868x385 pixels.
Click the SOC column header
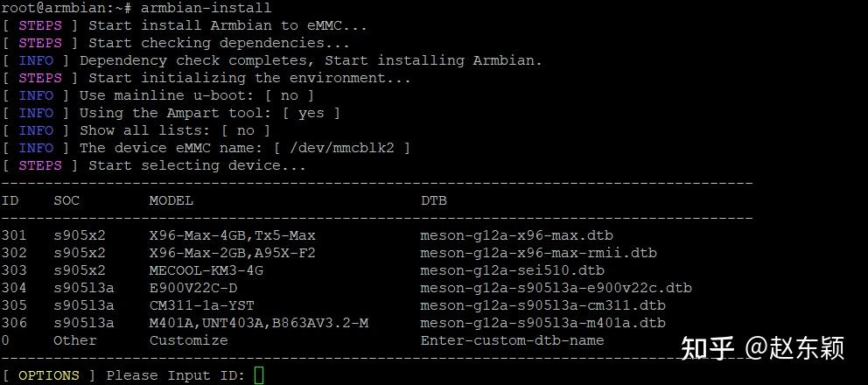(66, 200)
